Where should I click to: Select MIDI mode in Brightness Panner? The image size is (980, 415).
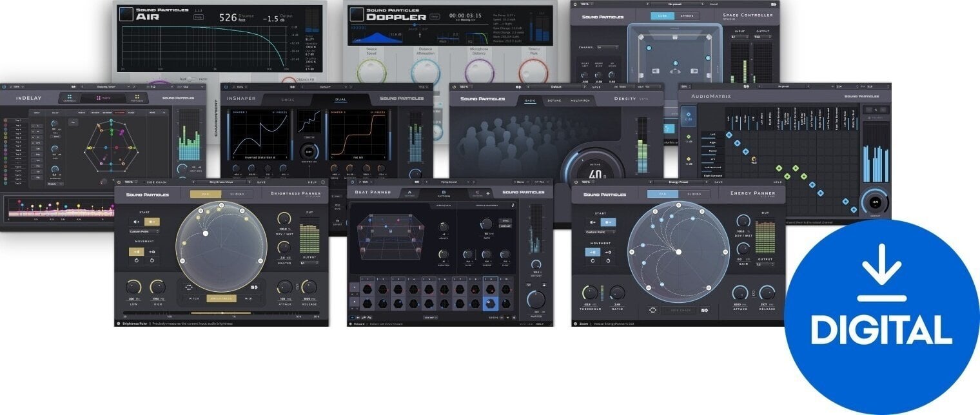coord(250,298)
